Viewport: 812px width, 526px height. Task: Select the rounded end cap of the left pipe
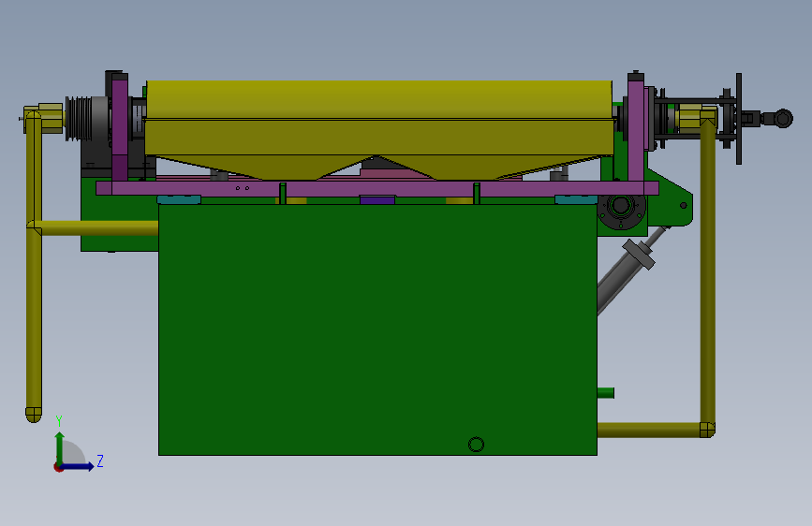coord(34,416)
